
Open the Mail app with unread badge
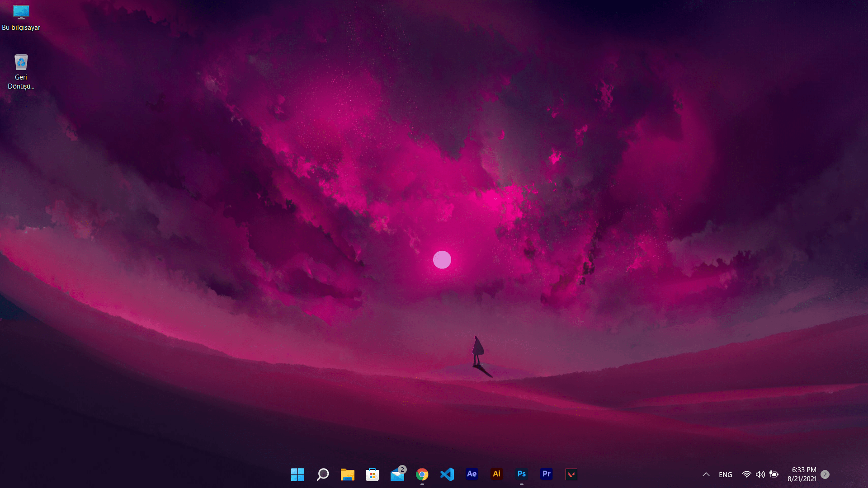tap(397, 474)
